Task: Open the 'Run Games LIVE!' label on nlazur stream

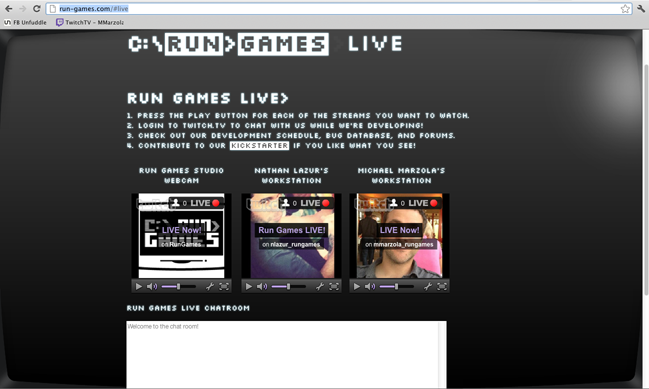Action: coord(292,230)
